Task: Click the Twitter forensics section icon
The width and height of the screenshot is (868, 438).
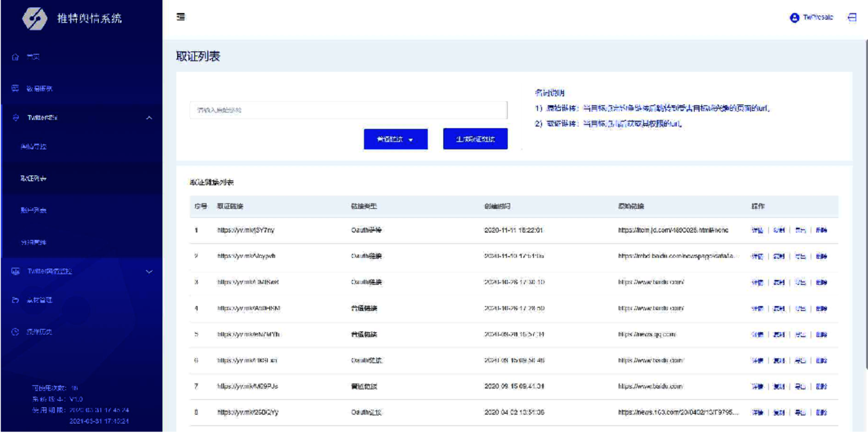Action: tap(15, 118)
